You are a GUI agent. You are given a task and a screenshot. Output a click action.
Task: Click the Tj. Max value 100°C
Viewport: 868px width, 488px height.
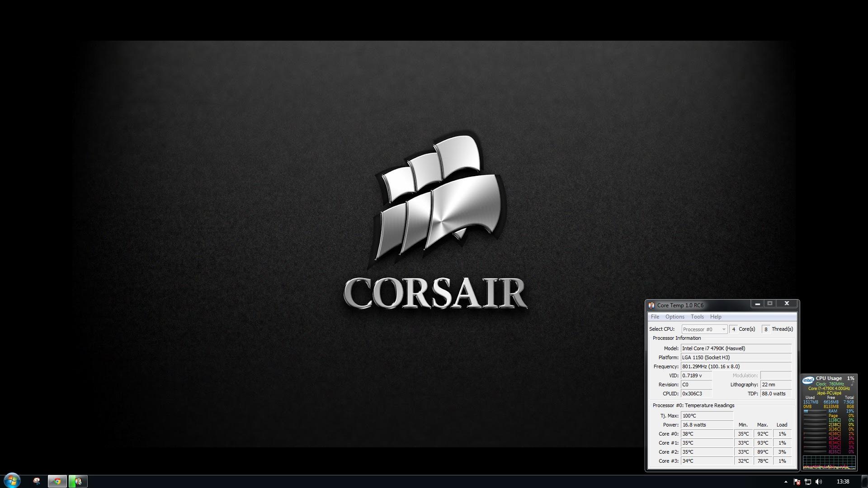707,416
